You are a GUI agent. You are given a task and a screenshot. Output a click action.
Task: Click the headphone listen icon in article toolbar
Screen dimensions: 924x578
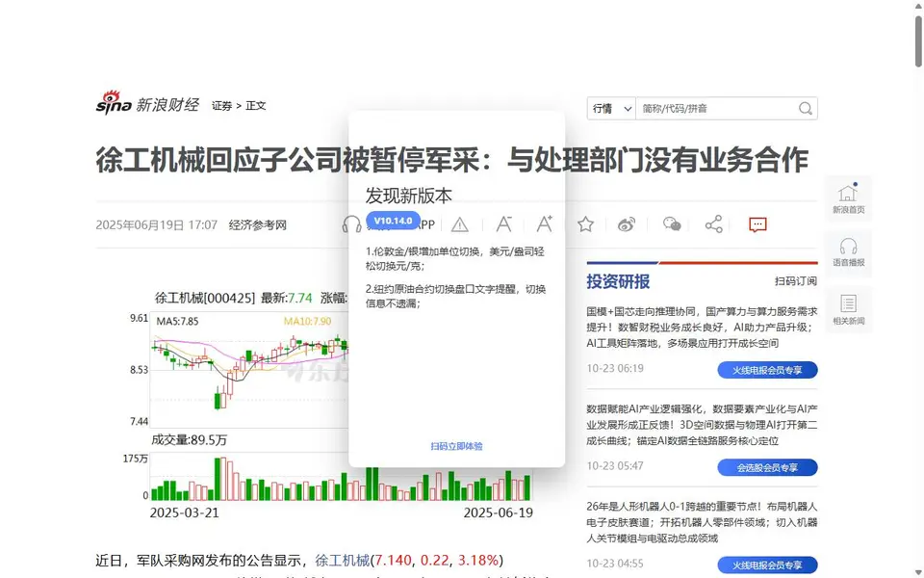pos(352,224)
